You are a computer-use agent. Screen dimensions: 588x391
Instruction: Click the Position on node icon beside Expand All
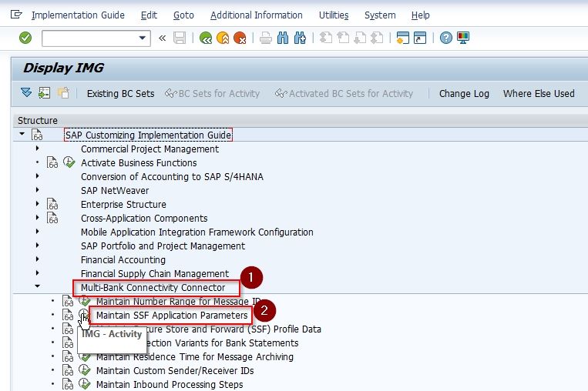[x=44, y=93]
